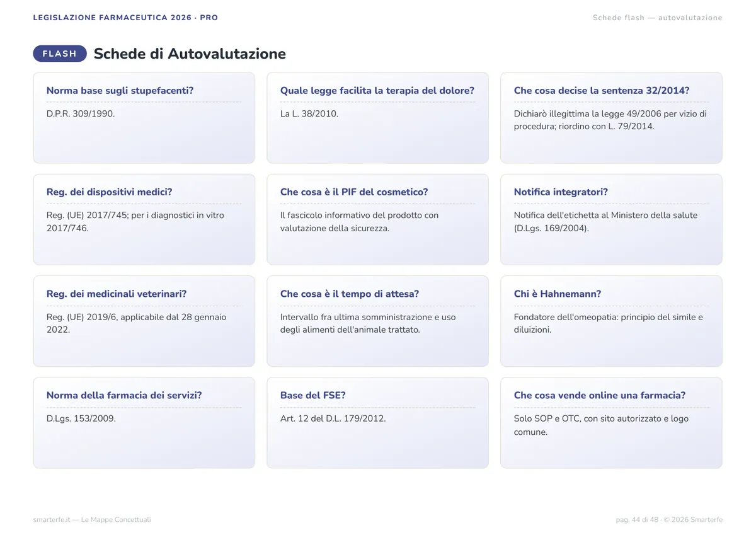Click the FLASH badge next to the title

point(60,54)
